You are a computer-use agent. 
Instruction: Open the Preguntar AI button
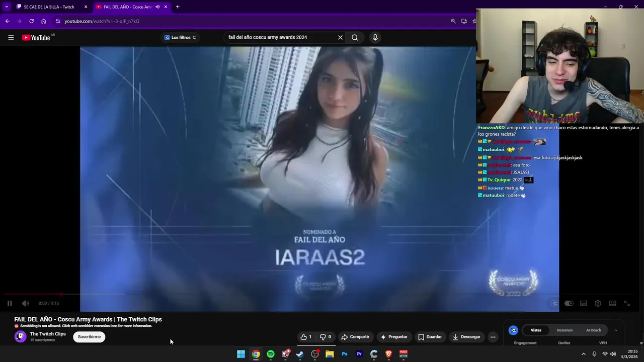[x=393, y=337]
